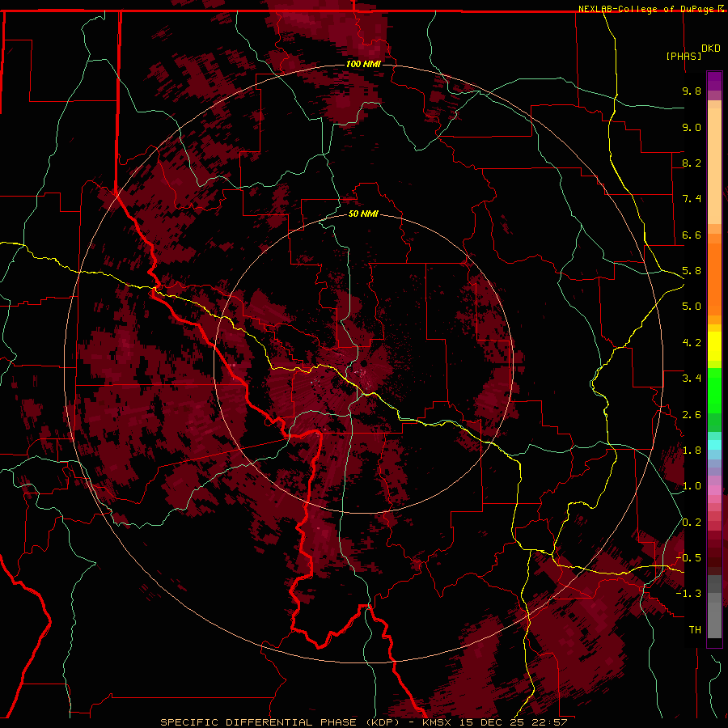Click the 9.8 value on color scale

click(692, 91)
